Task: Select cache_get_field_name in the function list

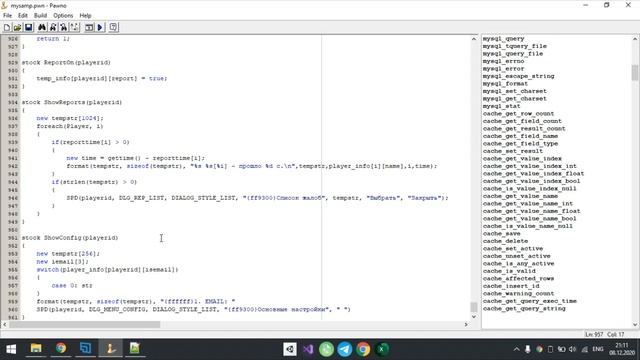Action: (520, 136)
